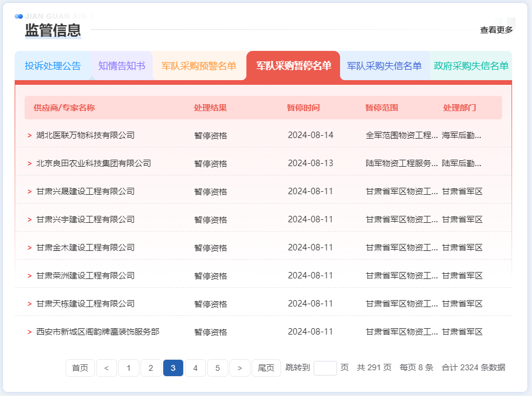Click arrow icon beside 西安市新城区阁韵牌匾装饰服务部
This screenshot has height=396, width=532.
29,332
